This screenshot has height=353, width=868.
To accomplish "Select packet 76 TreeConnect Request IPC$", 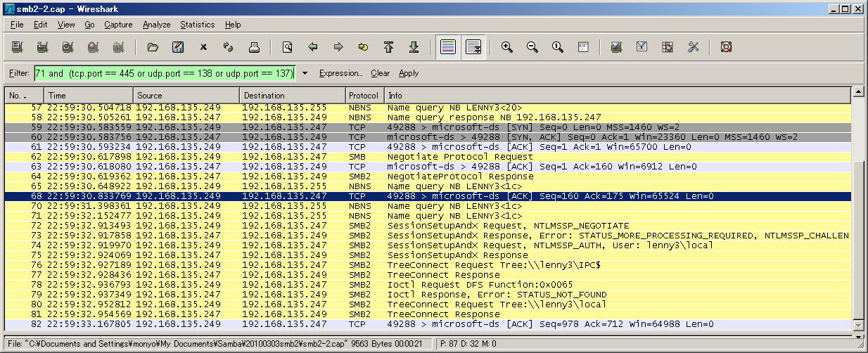I will pyautogui.click(x=428, y=265).
